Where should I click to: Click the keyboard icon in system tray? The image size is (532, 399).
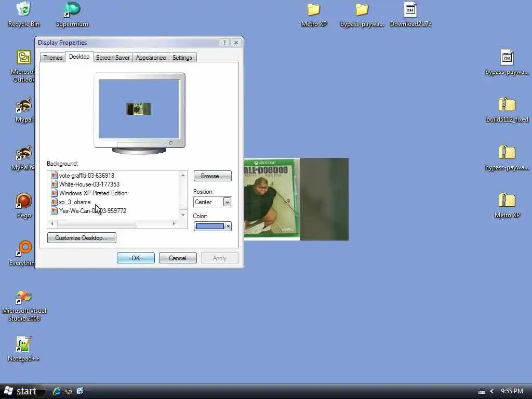(x=482, y=392)
